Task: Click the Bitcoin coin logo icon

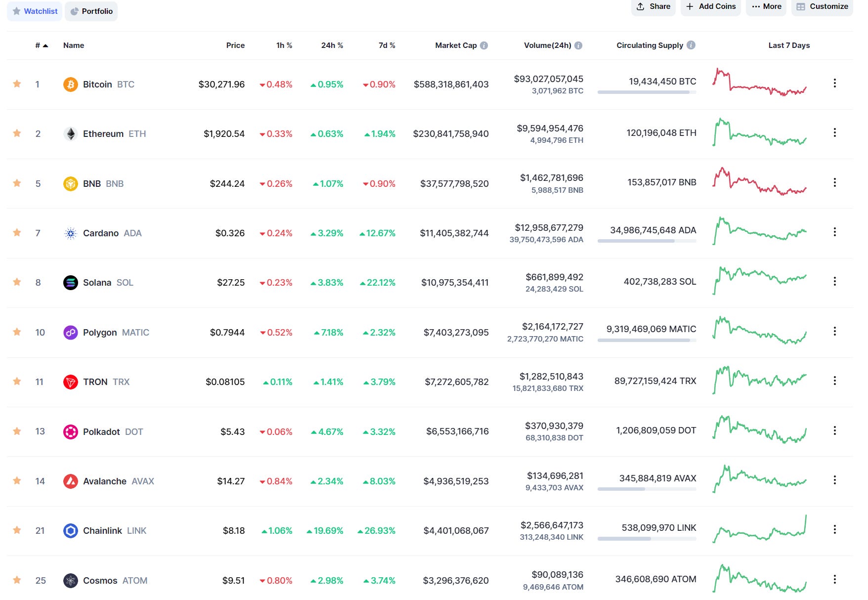Action: pyautogui.click(x=71, y=85)
